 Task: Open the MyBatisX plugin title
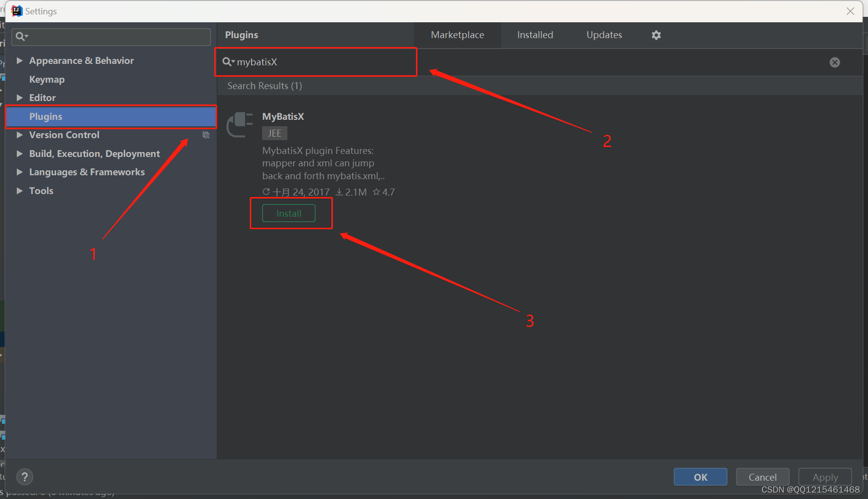tap(283, 116)
